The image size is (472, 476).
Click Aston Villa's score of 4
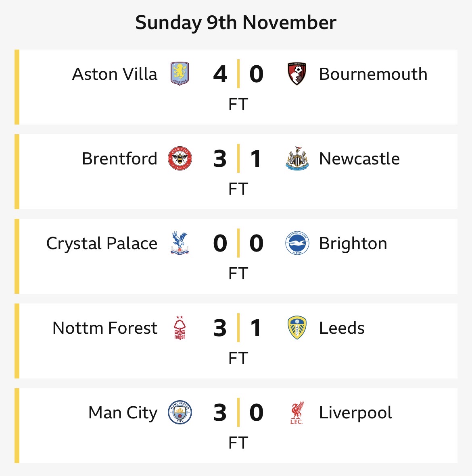(220, 74)
